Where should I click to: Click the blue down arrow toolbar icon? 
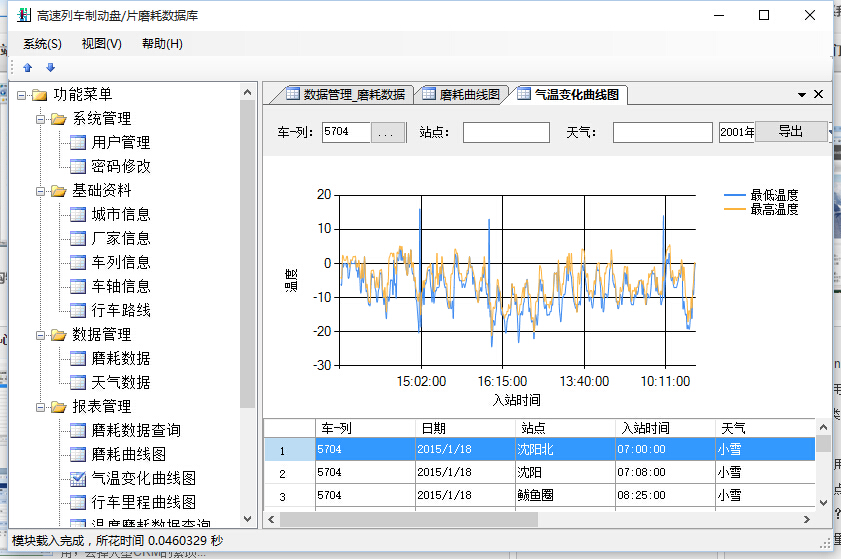pos(50,67)
